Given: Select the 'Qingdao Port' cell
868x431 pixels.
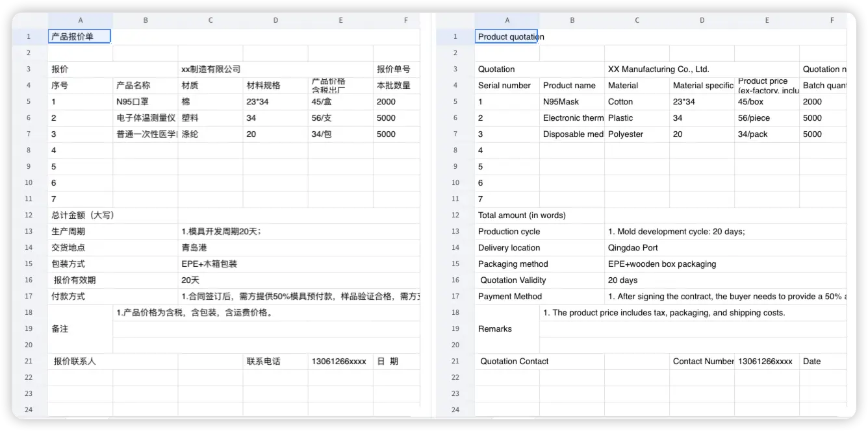Looking at the screenshot, I should tap(726, 247).
